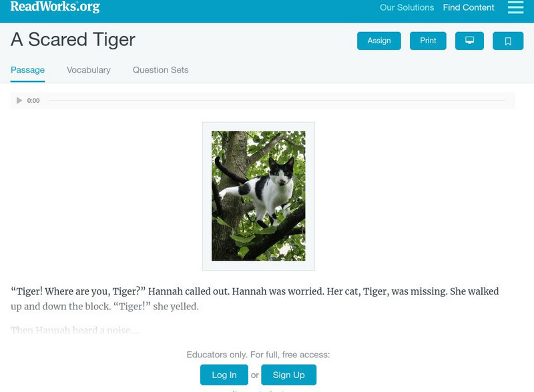Switch to the Vocabulary tab
The image size is (534, 392).
[88, 69]
